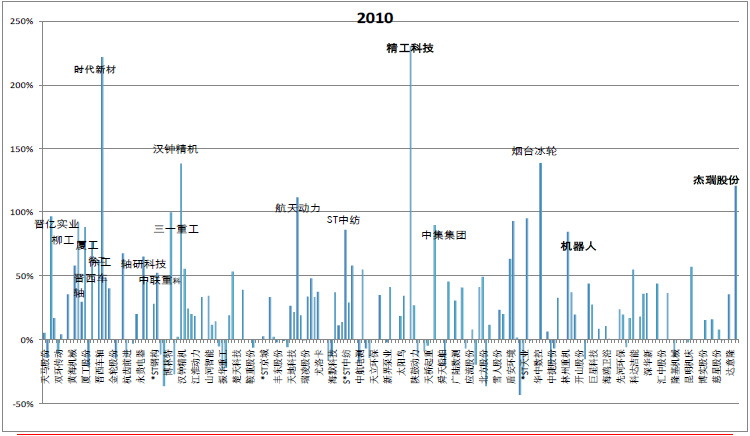Click the 机器人 data label

click(578, 246)
